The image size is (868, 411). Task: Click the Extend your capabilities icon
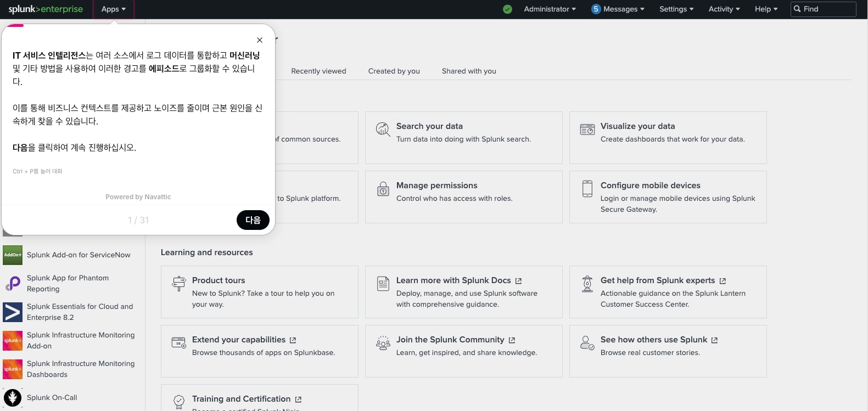[179, 343]
